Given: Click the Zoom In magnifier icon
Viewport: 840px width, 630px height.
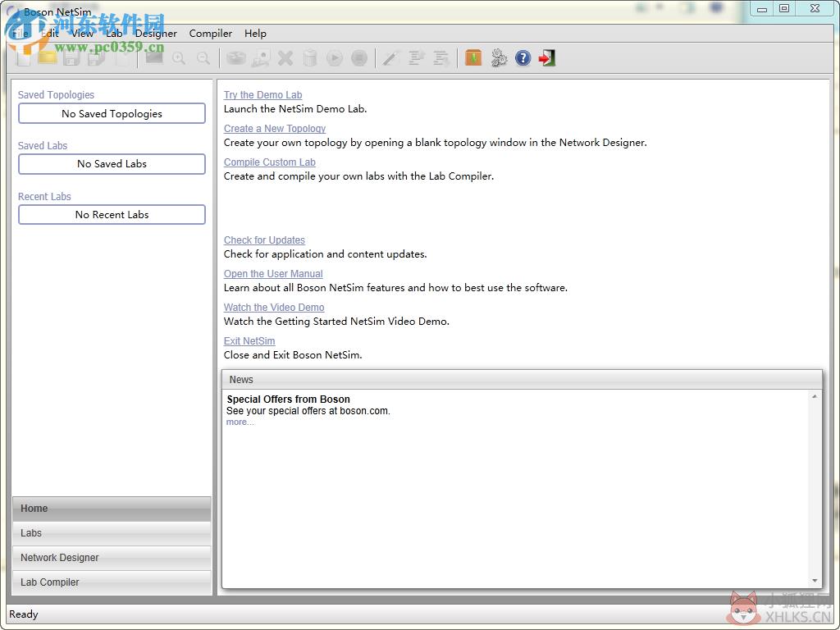Looking at the screenshot, I should point(179,58).
